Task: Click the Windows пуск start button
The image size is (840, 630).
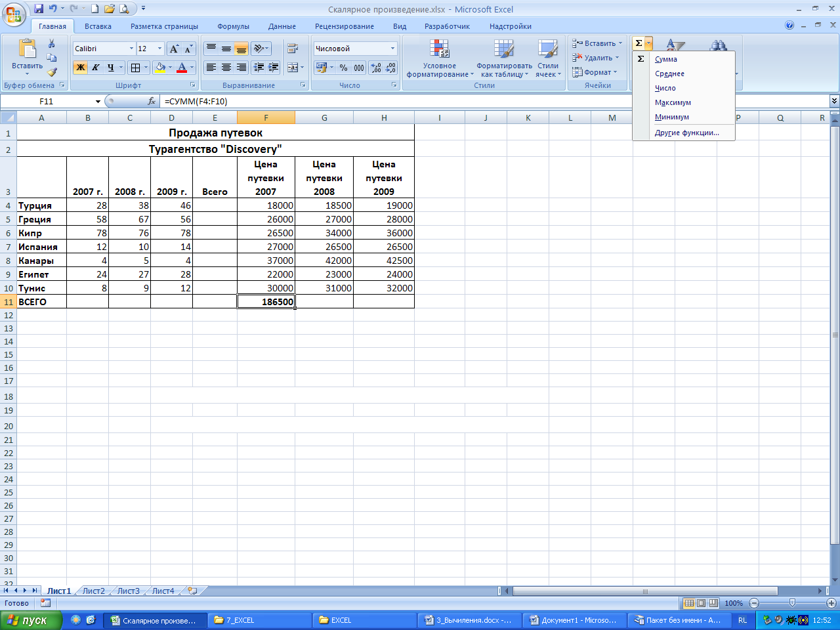Action: click(31, 620)
